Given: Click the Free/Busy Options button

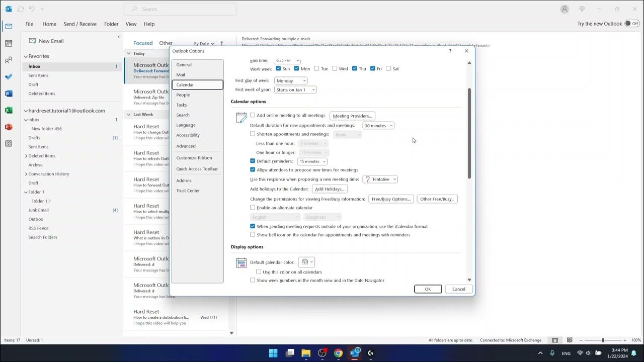Looking at the screenshot, I should pos(391,199).
